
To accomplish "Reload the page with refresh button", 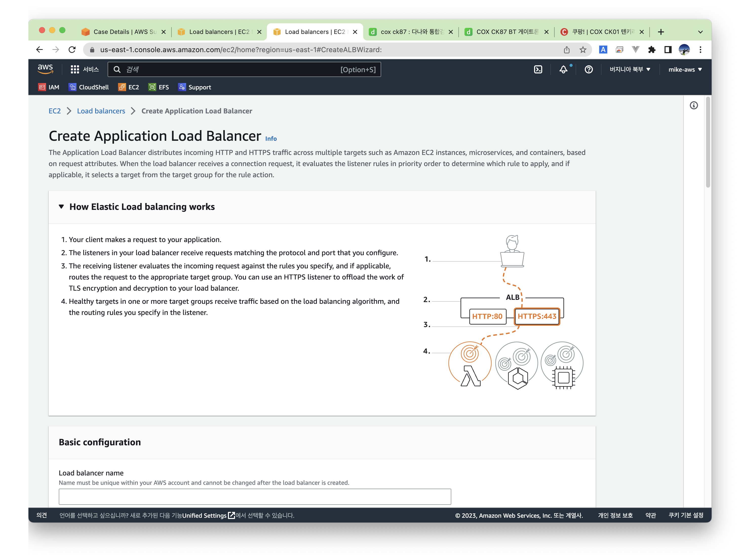I will click(72, 50).
